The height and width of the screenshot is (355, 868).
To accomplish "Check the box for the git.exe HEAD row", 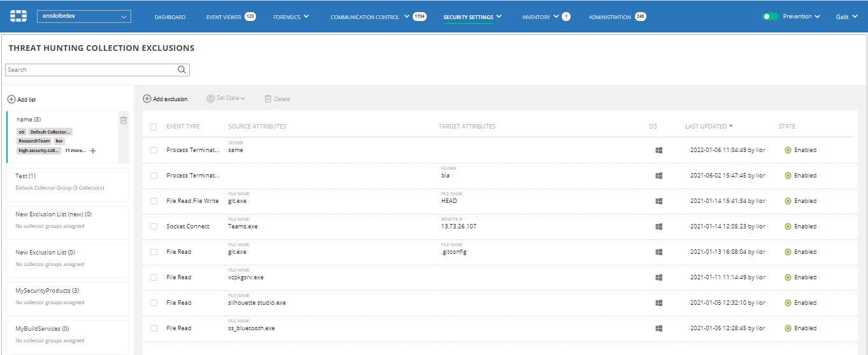I will pos(153,201).
